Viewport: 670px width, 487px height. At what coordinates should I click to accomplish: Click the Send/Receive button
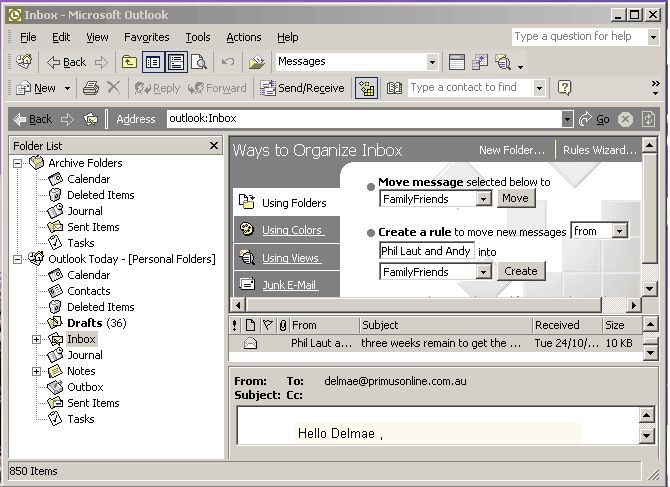302,88
